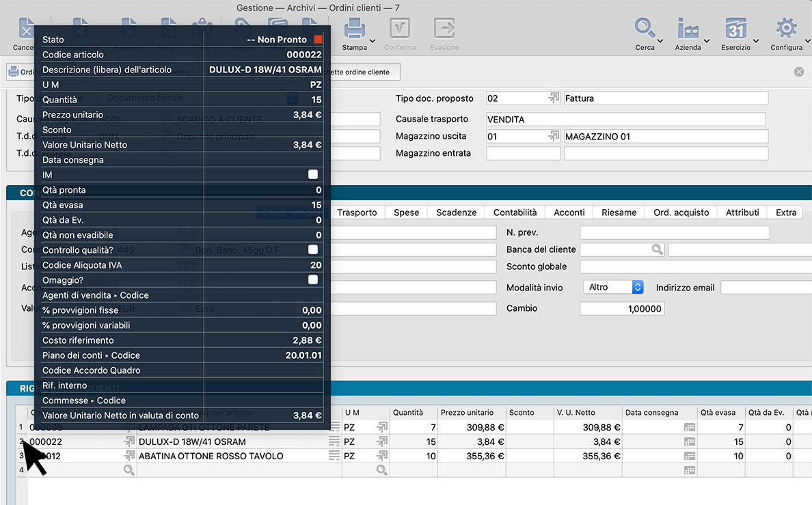
Task: Enable the Controllo qualità checkbox
Action: pos(313,250)
